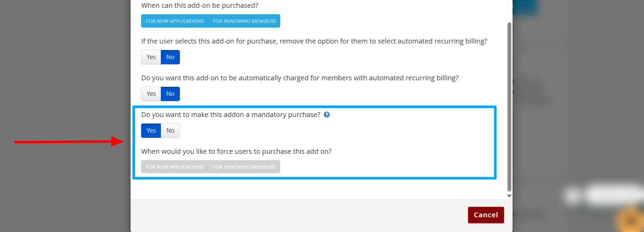The image size is (644, 232).
Task: Set mandatory purchase to No
Action: (170, 131)
